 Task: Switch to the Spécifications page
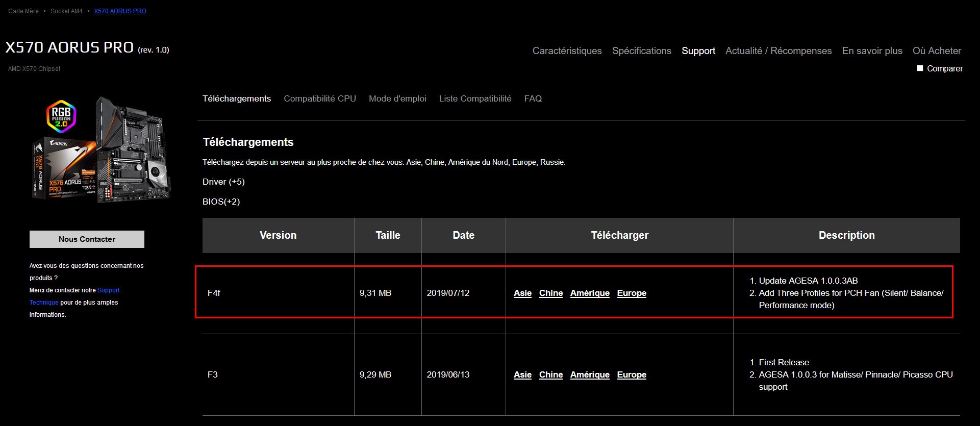pos(641,51)
